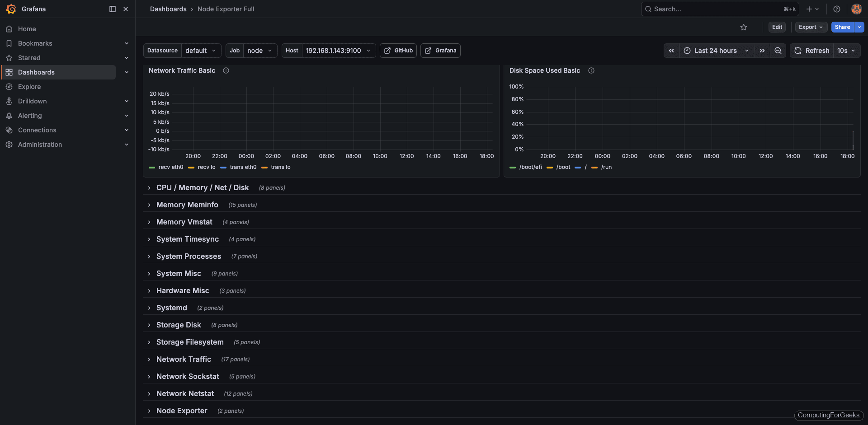Click the yellow color marker for recv lo
Image resolution: width=868 pixels, height=425 pixels.
tap(192, 167)
